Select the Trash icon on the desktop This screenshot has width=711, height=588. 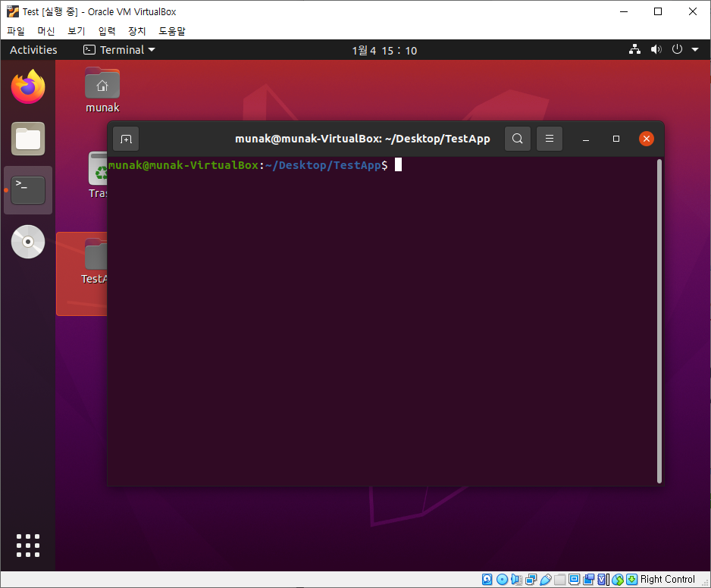click(98, 175)
